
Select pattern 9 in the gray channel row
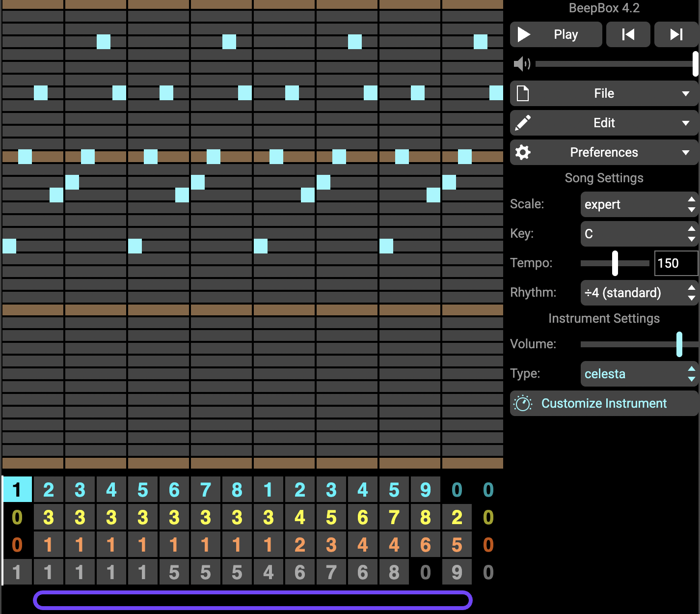[x=457, y=572]
